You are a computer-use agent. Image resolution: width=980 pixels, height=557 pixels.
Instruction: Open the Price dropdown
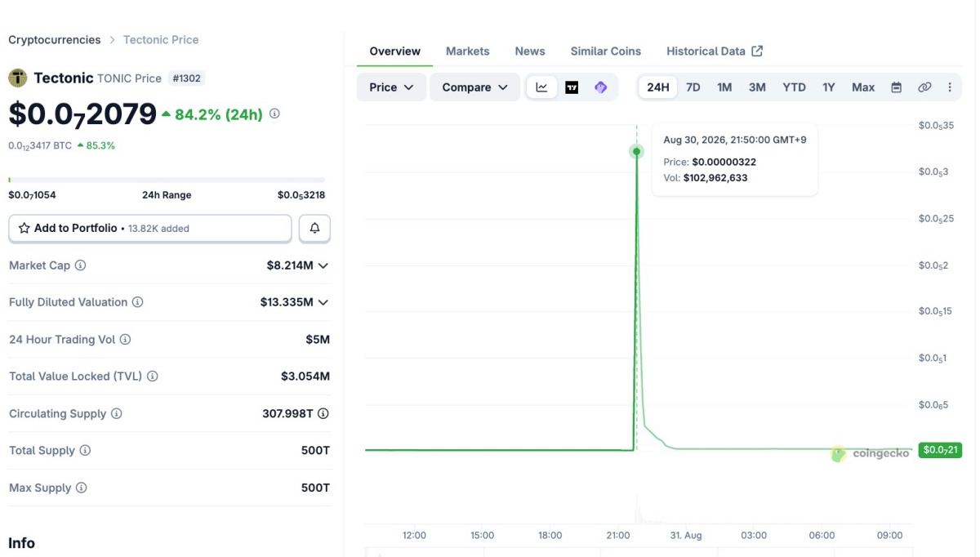(391, 87)
